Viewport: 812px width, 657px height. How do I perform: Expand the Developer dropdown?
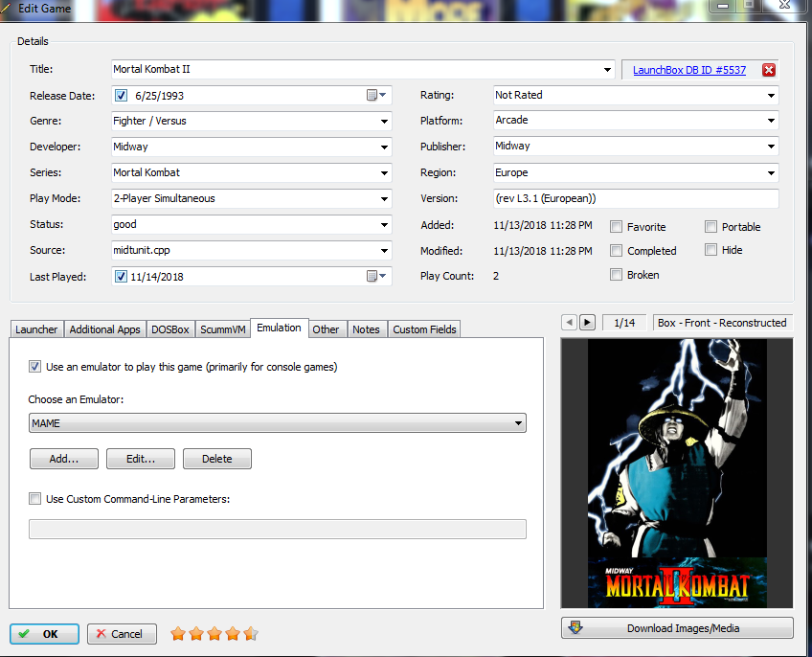(384, 147)
